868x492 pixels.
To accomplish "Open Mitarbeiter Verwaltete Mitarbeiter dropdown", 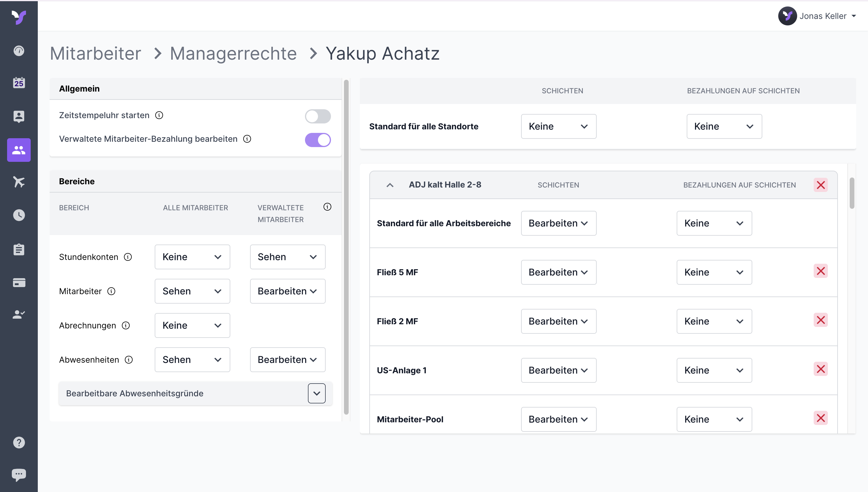I will (x=288, y=291).
